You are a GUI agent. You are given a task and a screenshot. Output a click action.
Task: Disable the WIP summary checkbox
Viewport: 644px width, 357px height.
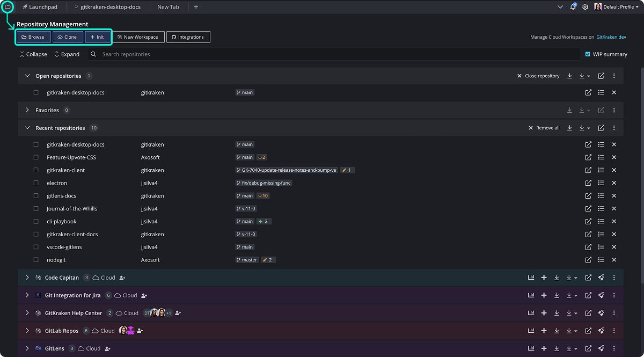point(588,54)
